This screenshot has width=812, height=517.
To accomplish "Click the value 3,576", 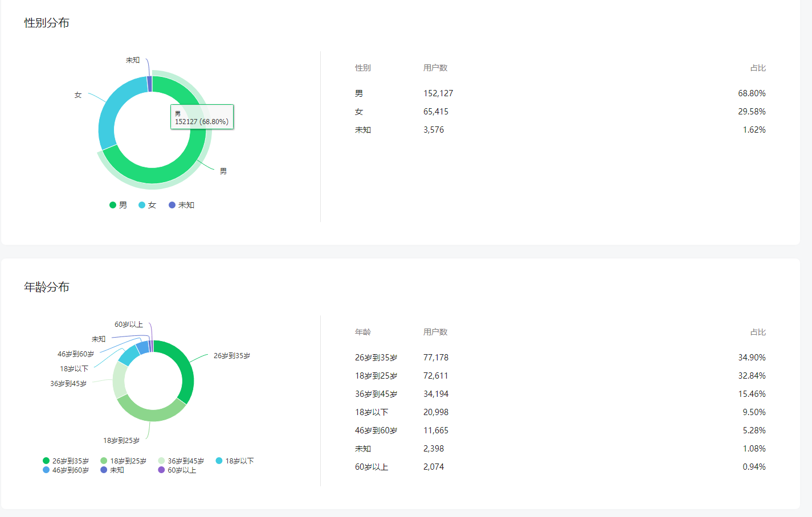I will coord(434,130).
